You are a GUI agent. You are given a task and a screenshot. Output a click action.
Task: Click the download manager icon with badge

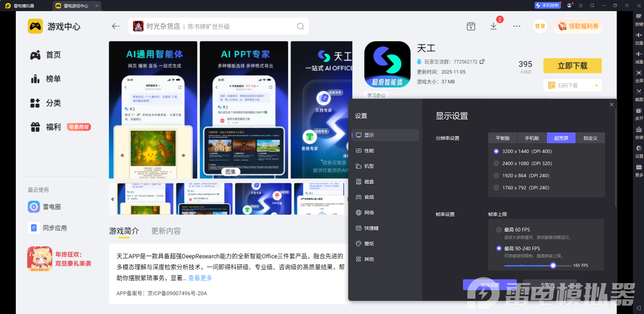494,26
